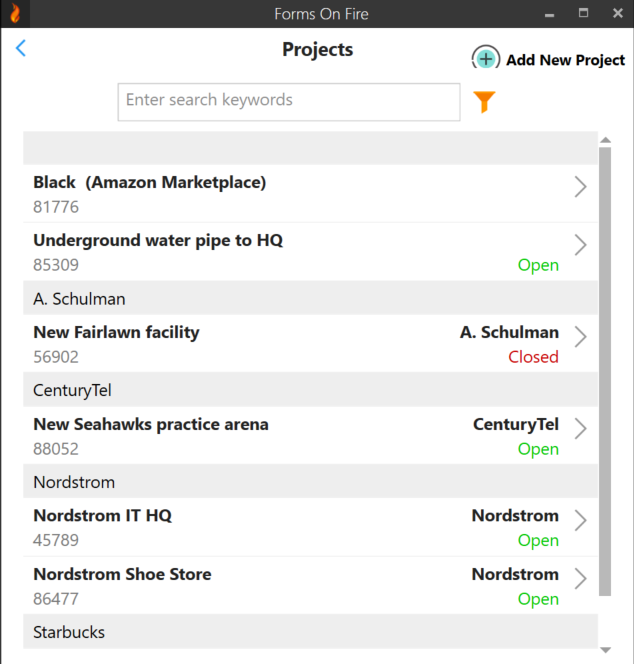Open New Fairlawn facility chevron
634x664 pixels.
point(581,337)
